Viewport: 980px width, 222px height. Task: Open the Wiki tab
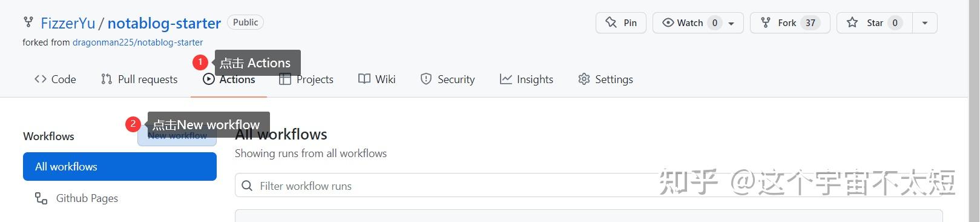click(377, 79)
